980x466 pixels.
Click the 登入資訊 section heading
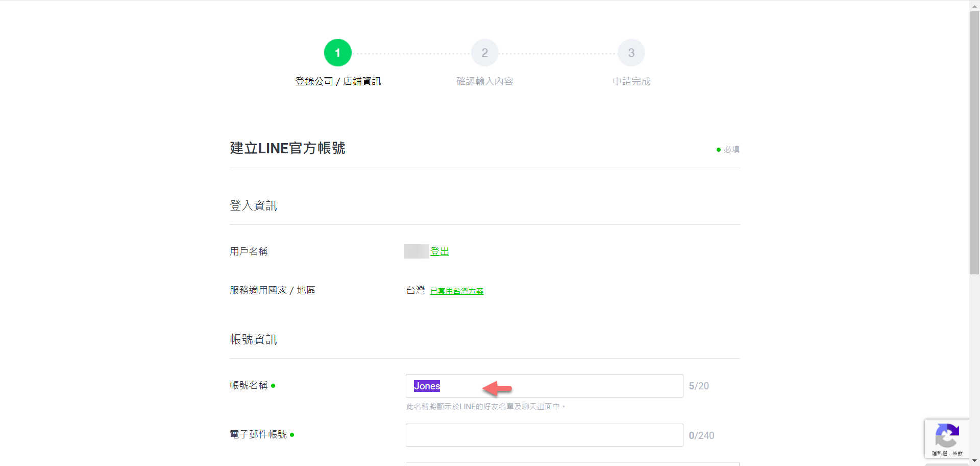pos(253,205)
